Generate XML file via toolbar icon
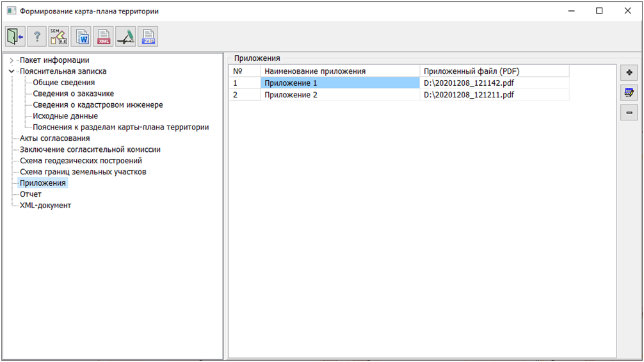 (103, 37)
